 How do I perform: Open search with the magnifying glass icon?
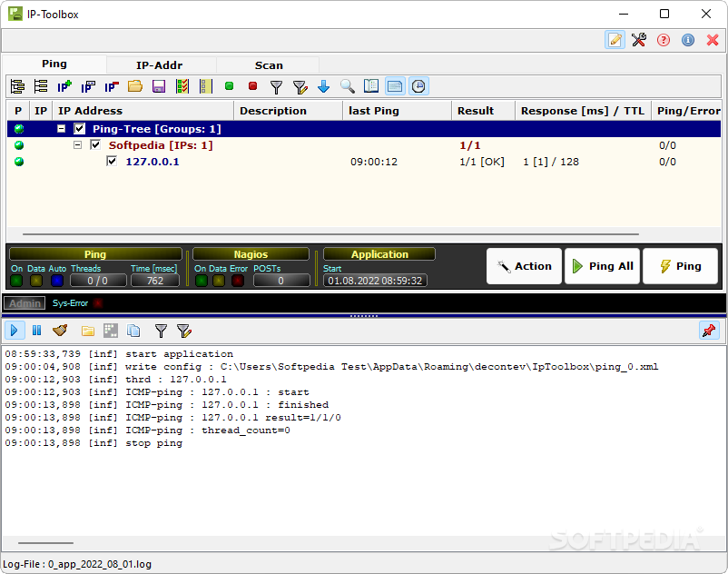pos(348,86)
